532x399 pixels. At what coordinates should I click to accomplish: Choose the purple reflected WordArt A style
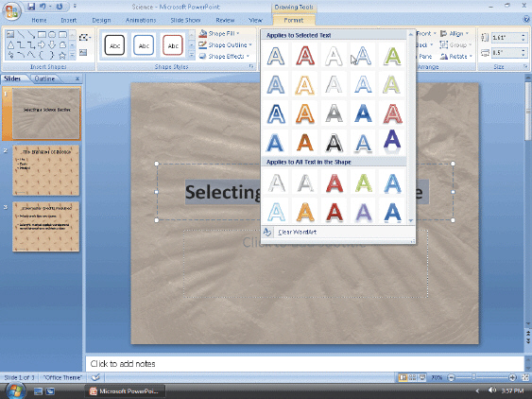(x=392, y=141)
